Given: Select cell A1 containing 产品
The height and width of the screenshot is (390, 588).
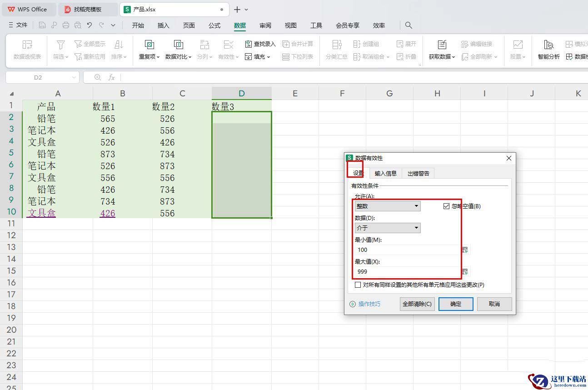Looking at the screenshot, I should point(58,106).
